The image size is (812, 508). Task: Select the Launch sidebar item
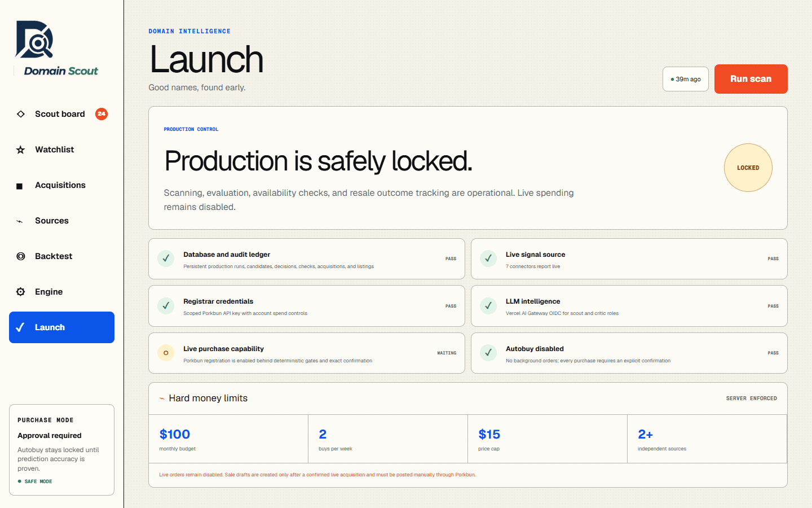61,327
